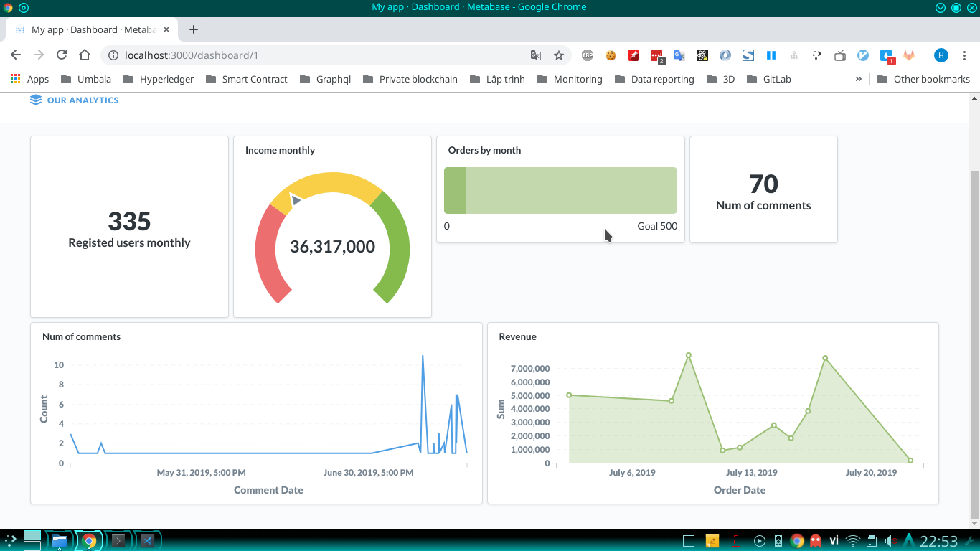Open Chrome three-dot menu
980x551 pixels.
(964, 55)
